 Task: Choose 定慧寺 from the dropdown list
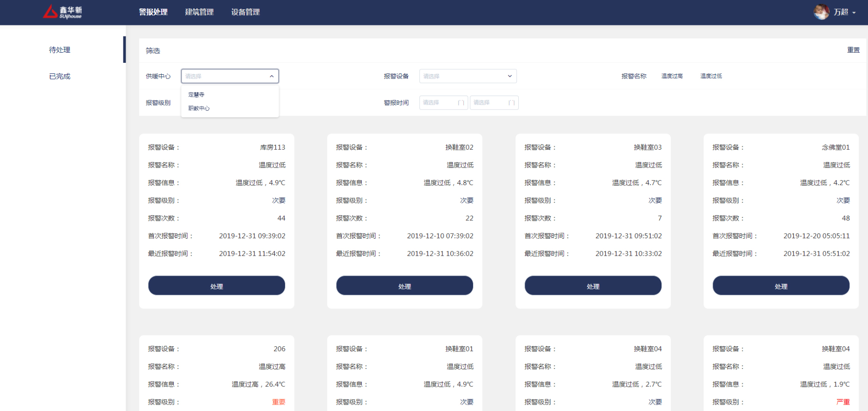196,95
